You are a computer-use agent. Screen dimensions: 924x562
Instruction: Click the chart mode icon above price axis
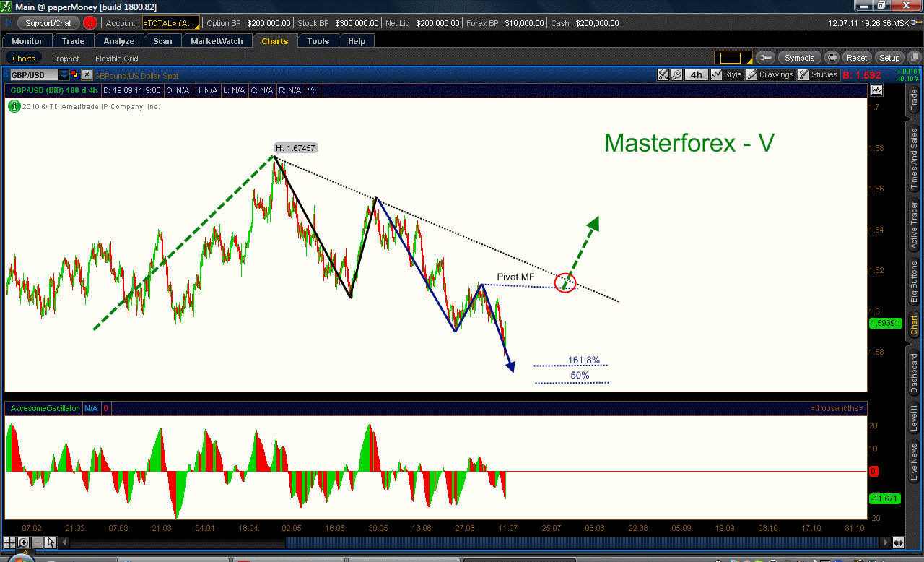(x=876, y=90)
